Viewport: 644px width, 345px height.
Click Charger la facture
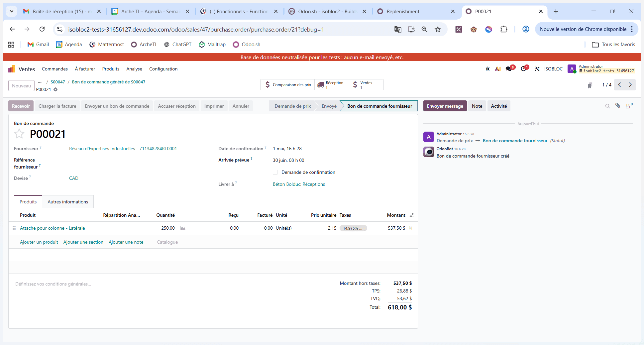tap(57, 106)
